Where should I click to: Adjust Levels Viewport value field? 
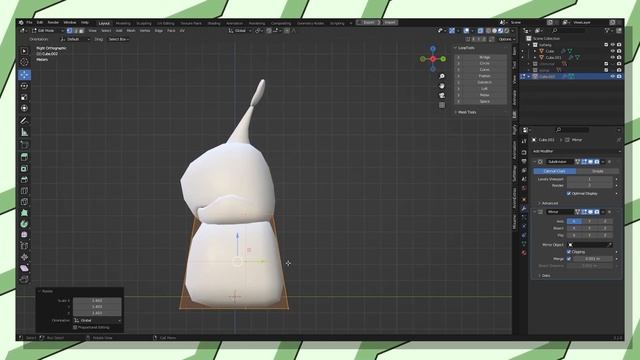[589, 179]
